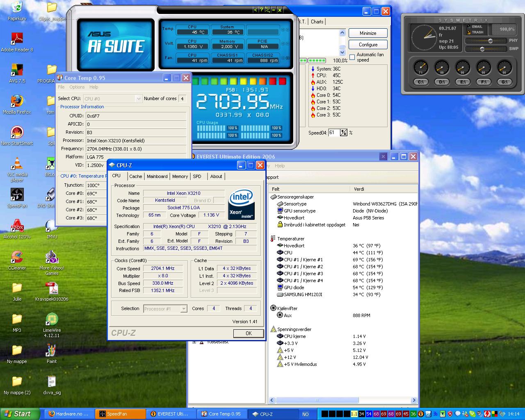
Task: Switch to the Memory tab in CPU-Z
Action: coord(180,176)
